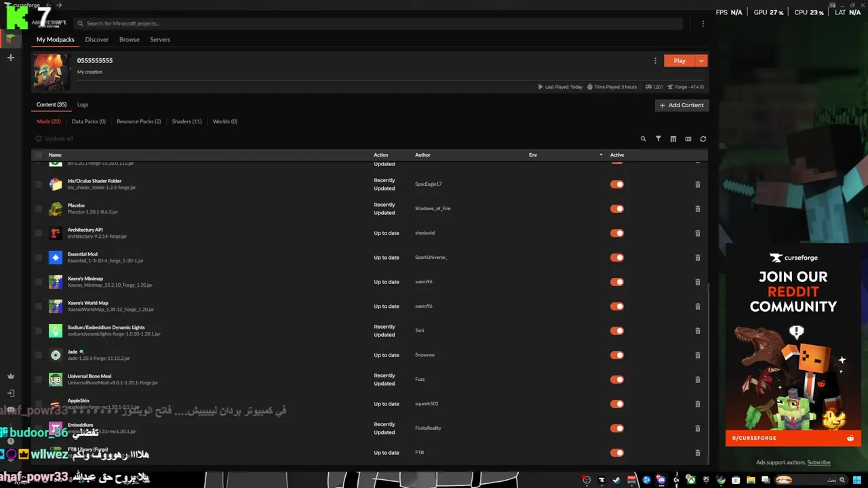Screen dimensions: 868x488
Task: Open the Discover tab
Action: [97, 39]
